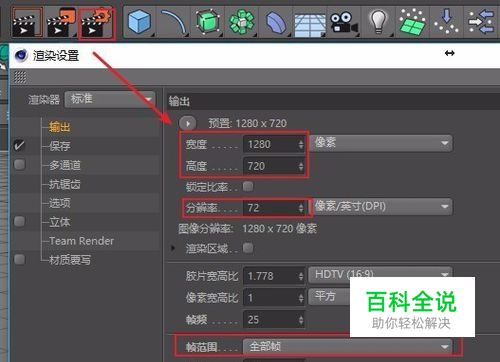Open the pixel unit (像素) dropdown
Image resolution: width=500 pixels, height=362 pixels.
click(380, 143)
